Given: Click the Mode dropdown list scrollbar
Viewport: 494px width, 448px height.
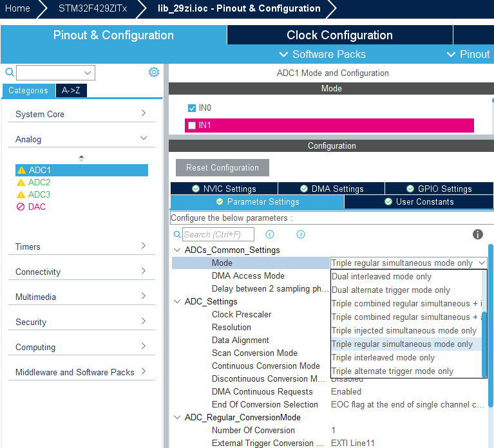Looking at the screenshot, I should tap(484, 344).
